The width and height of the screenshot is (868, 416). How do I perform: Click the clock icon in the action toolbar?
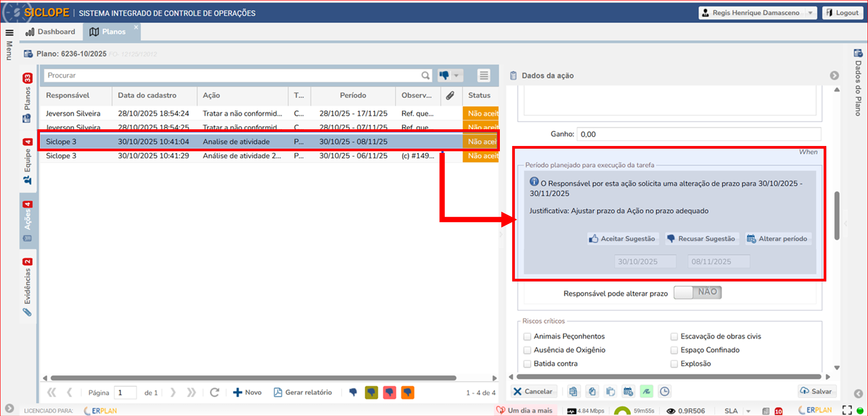(665, 391)
